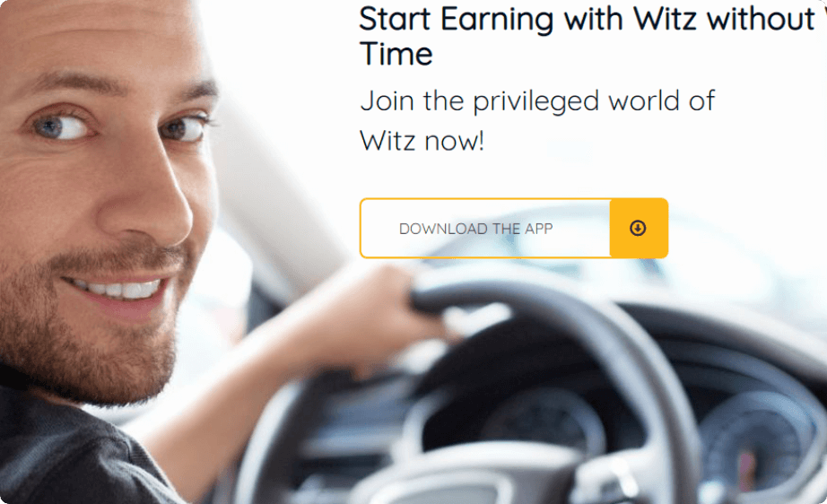Click the word 'Earning' in the heading
Viewport: 827px width, 504px height.
(497, 20)
